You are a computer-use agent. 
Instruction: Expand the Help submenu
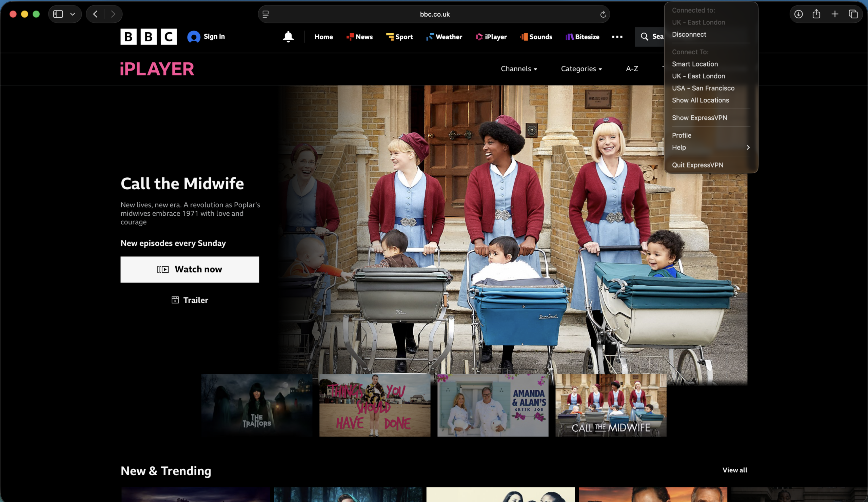711,148
